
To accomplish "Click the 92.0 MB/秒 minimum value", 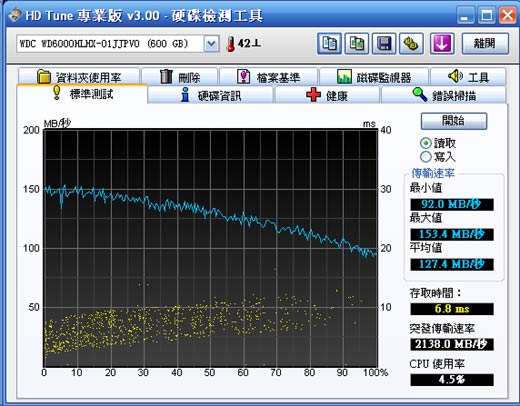I will [x=452, y=204].
